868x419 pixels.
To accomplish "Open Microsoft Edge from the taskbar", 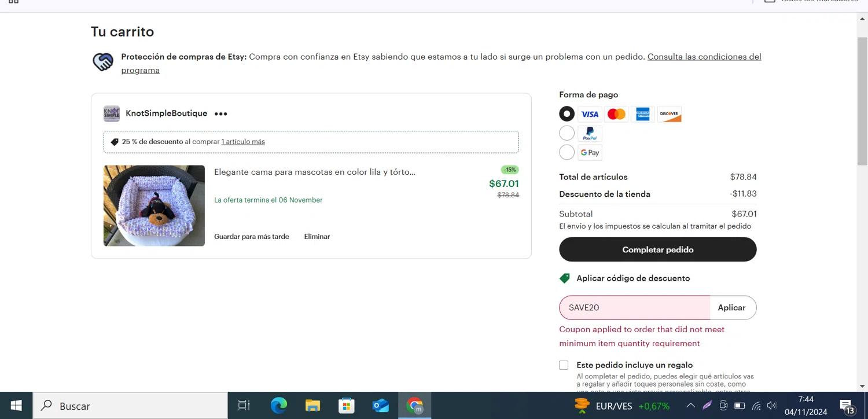I will coord(279,406).
